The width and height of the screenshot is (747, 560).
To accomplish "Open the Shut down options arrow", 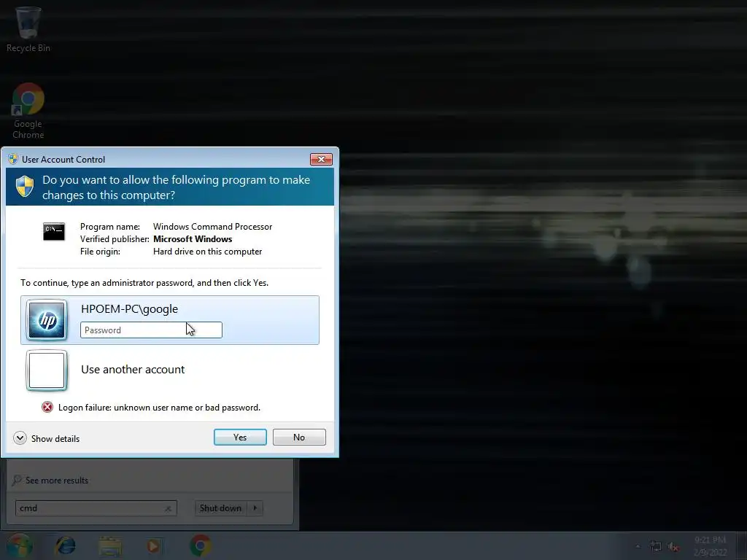I will coord(255,508).
